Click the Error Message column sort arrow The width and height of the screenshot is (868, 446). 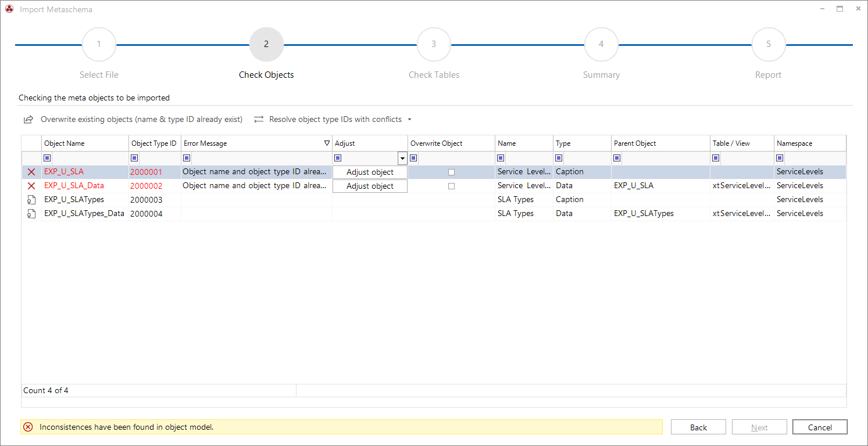click(x=327, y=143)
